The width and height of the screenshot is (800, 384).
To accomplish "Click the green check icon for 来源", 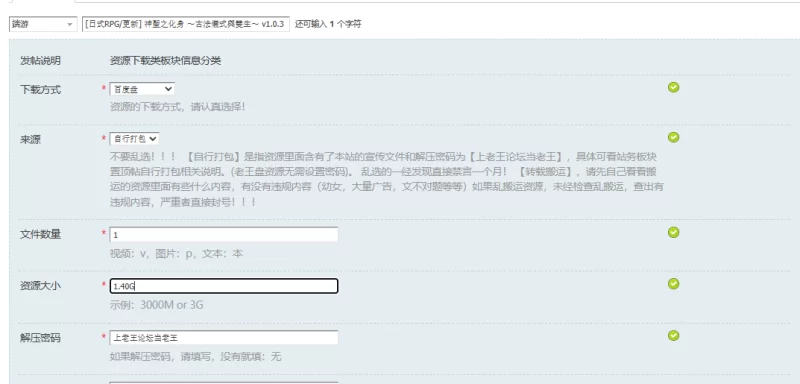I will (673, 137).
